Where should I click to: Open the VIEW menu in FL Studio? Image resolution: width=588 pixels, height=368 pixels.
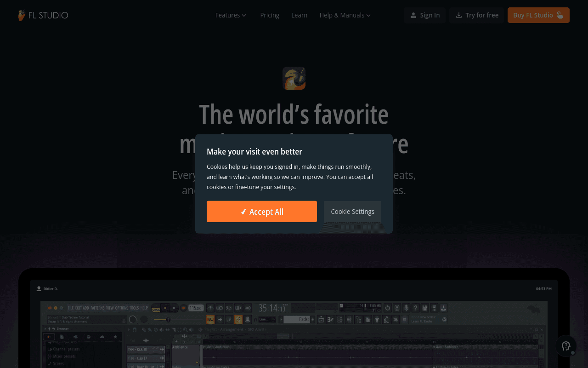pos(110,308)
